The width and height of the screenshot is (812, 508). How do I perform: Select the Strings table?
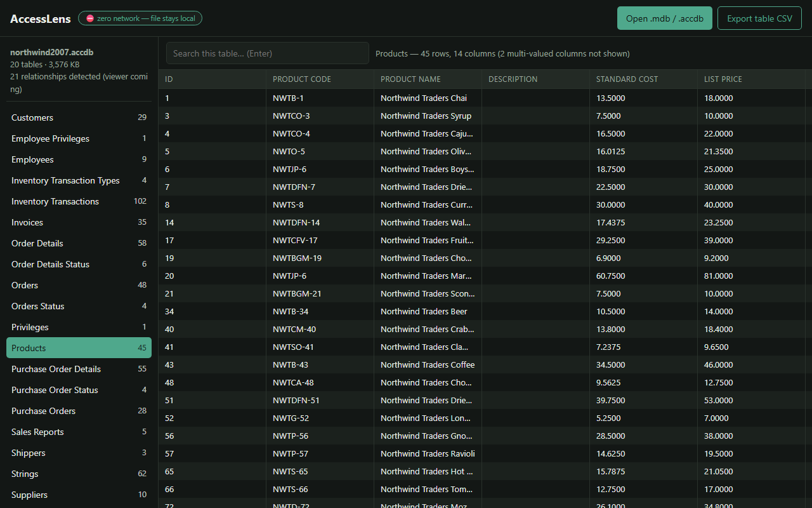click(x=79, y=474)
